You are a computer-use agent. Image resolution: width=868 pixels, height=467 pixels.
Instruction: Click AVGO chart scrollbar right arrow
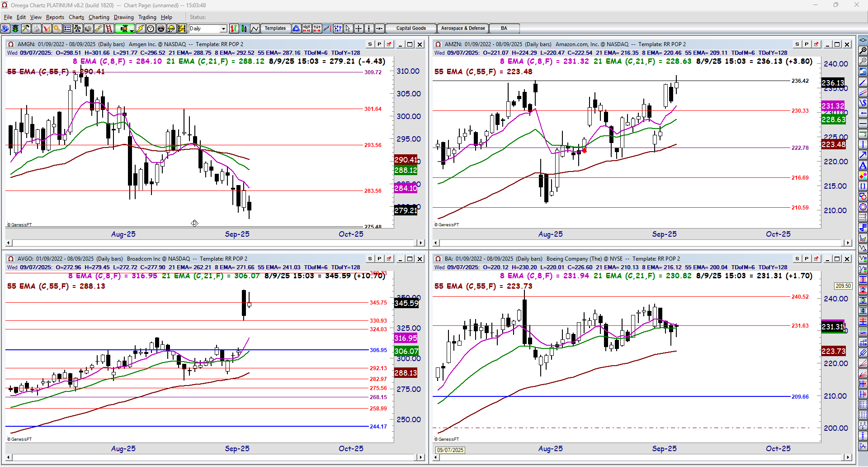(x=421, y=457)
